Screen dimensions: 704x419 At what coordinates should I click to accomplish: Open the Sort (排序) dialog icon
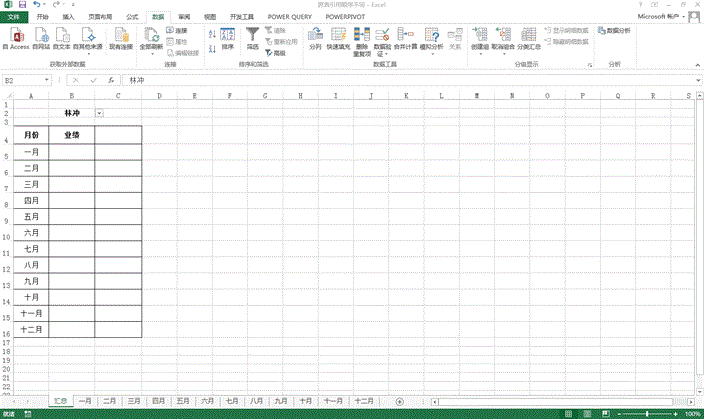[x=228, y=38]
